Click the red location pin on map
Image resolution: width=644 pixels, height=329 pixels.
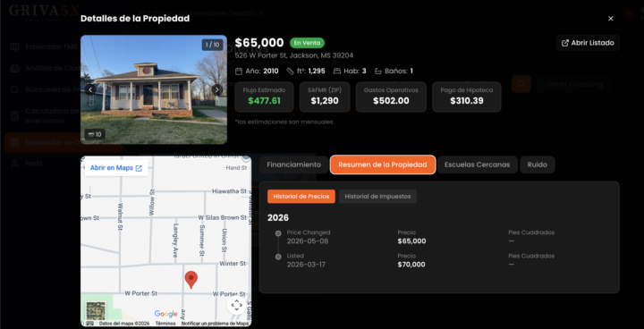click(191, 280)
